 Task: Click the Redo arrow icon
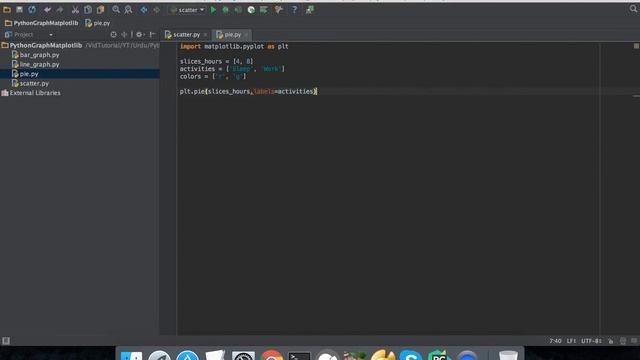pyautogui.click(x=60, y=9)
